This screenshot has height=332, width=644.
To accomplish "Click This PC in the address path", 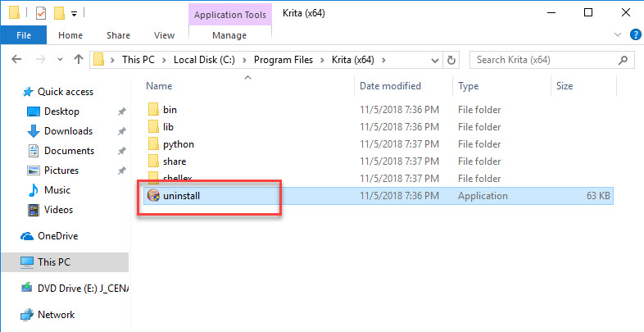I will click(138, 60).
